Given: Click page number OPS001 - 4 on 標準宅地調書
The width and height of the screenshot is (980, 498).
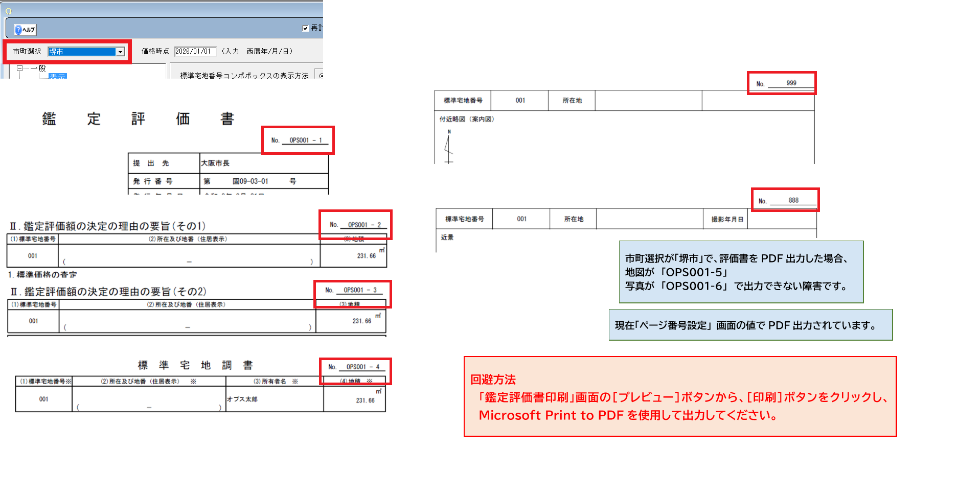Looking at the screenshot, I should (x=362, y=367).
